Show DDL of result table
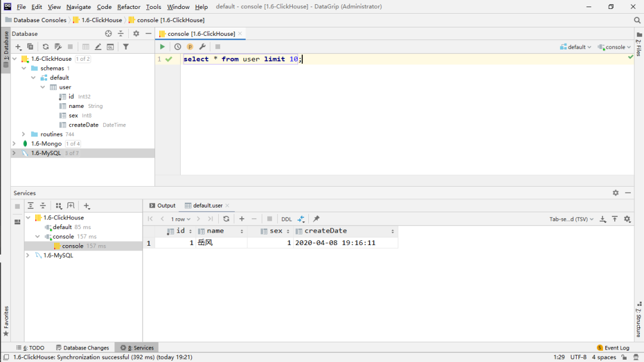 286,219
